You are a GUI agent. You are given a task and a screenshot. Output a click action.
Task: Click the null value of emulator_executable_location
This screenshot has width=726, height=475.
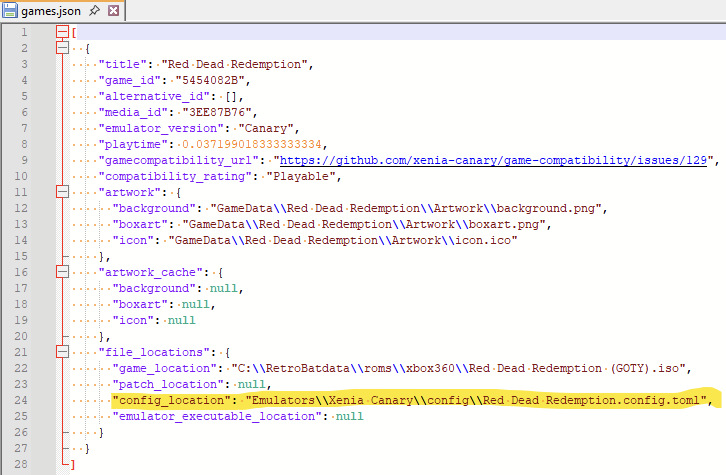[x=350, y=416]
